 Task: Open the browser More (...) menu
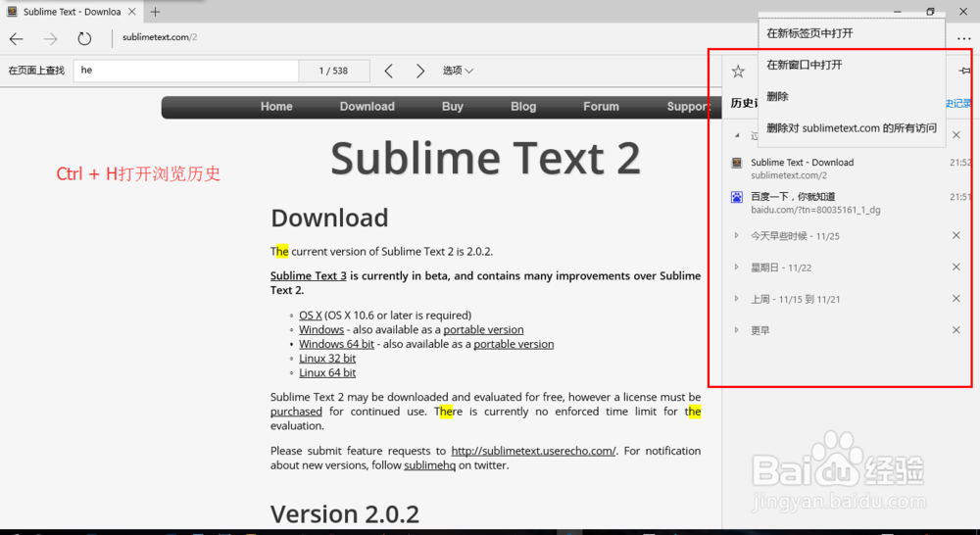click(x=963, y=39)
